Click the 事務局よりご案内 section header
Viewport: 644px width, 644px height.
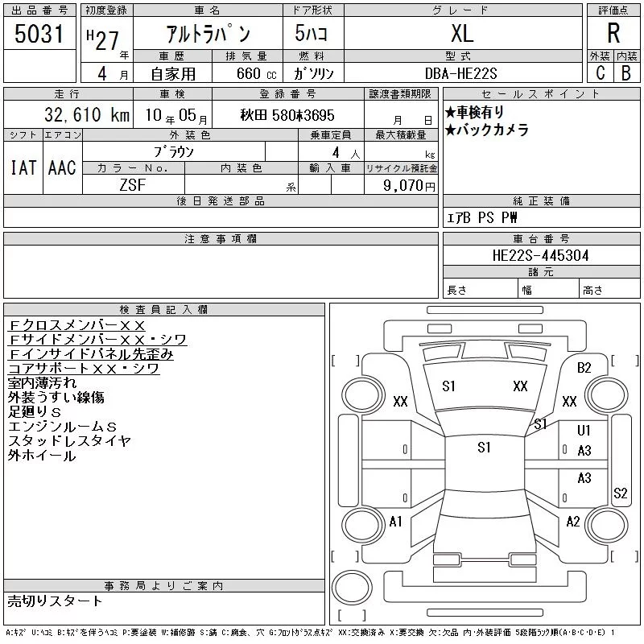(164, 586)
